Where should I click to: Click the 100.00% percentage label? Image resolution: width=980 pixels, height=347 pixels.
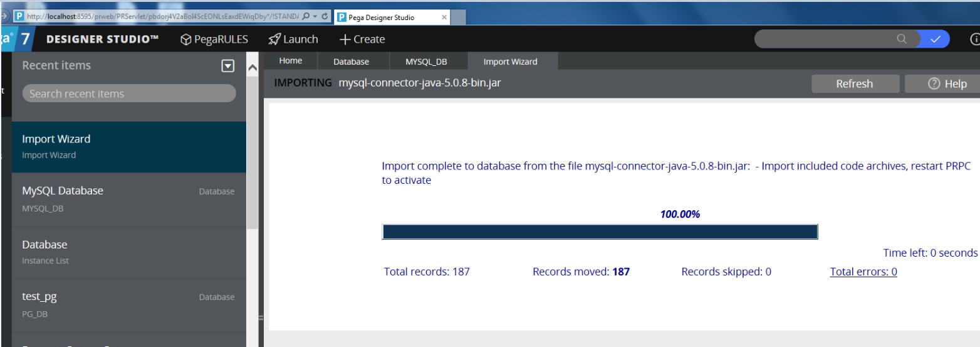[680, 214]
